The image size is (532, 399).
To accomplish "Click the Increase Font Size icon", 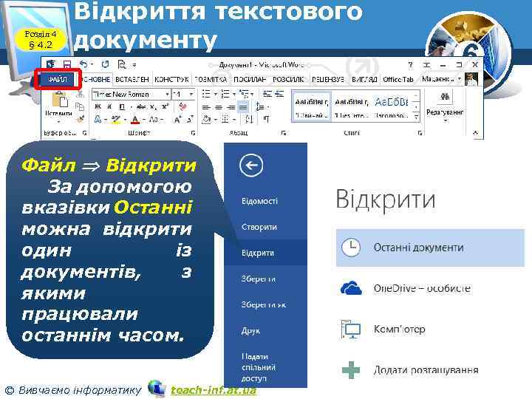I will 177,120.
